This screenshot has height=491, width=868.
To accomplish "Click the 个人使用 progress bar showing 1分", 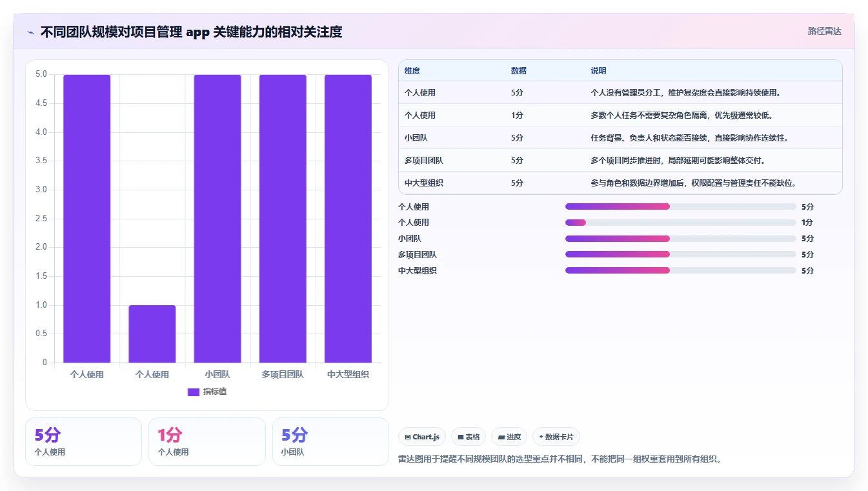I will point(681,223).
